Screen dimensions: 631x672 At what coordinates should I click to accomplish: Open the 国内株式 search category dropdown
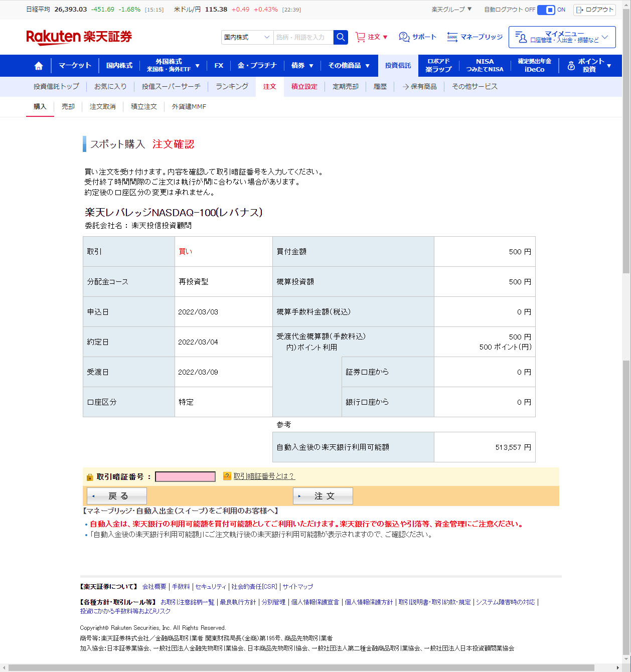[x=247, y=37]
